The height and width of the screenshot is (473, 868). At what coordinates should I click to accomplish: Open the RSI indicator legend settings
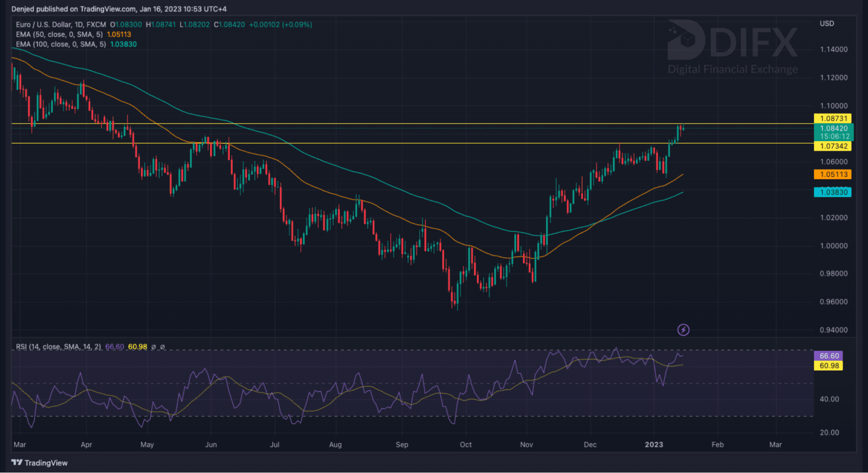58,347
